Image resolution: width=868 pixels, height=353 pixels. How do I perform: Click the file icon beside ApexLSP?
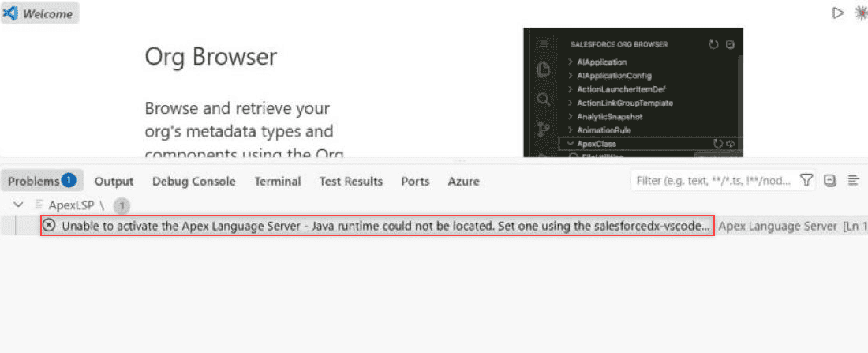39,205
